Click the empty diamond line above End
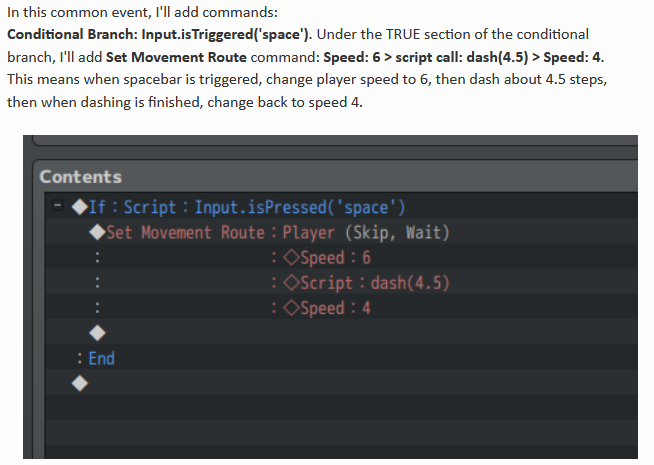 [96, 333]
